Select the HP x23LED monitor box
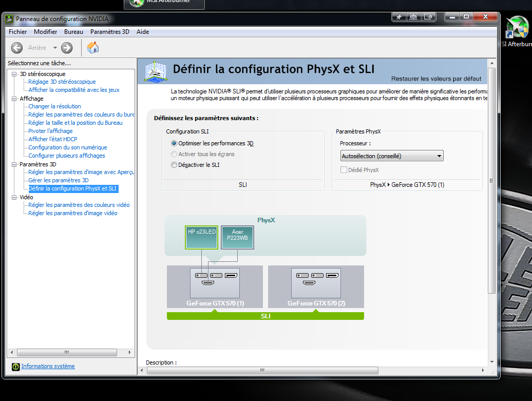Image resolution: width=532 pixels, height=401 pixels. pos(201,238)
